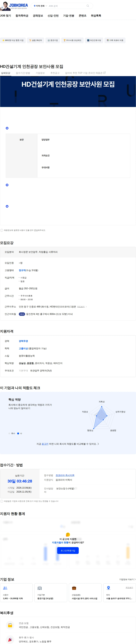Screen dimensions: 136x644
Task: Open the 잡코리아 즉시지원 link
Action: coord(65,475)
